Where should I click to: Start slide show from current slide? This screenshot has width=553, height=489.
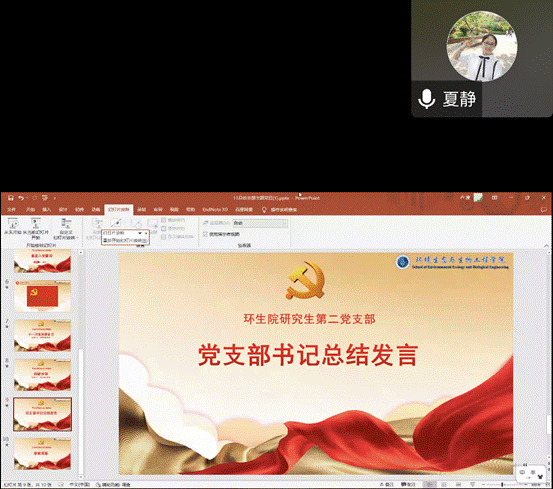[36, 228]
